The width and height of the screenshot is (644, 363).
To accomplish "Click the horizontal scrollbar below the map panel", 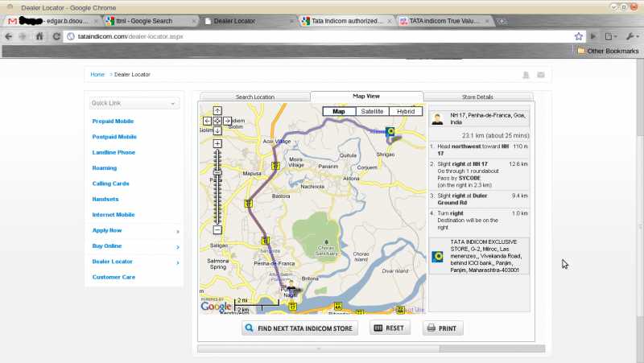I will (x=371, y=349).
